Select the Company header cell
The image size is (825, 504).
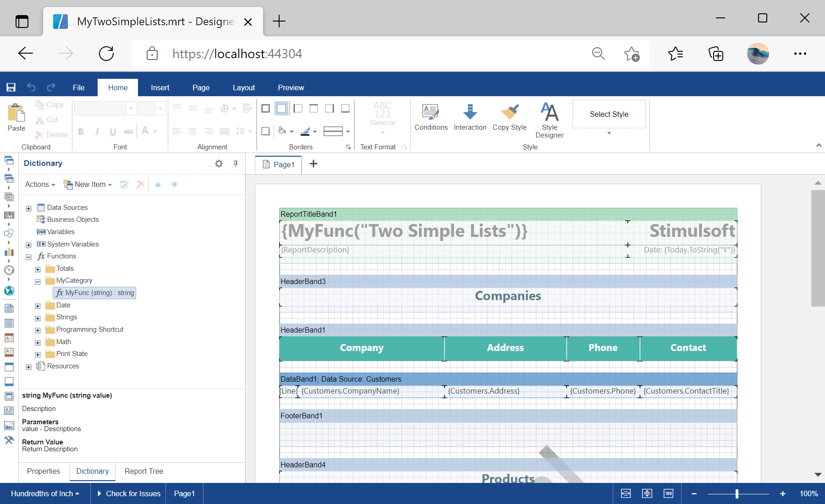(x=362, y=348)
